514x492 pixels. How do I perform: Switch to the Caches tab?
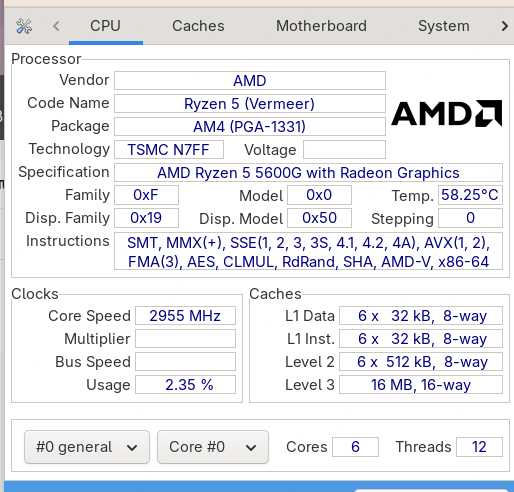click(198, 26)
